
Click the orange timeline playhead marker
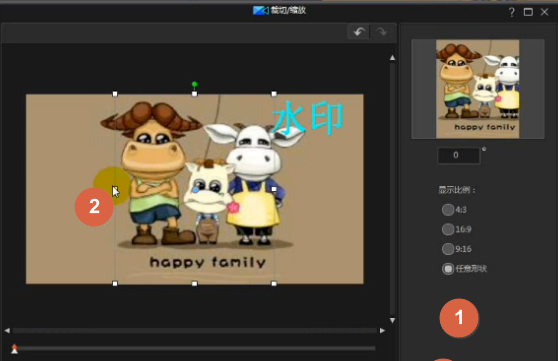point(14,349)
